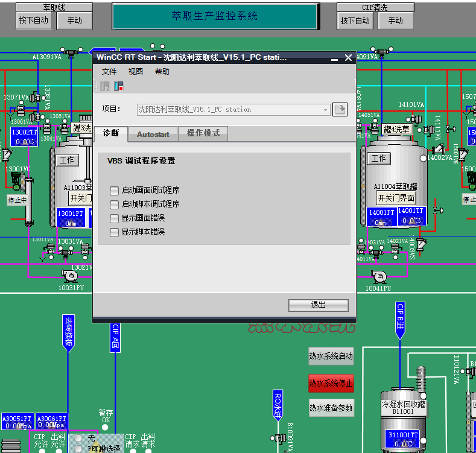Click the 10041PU pump icon
476x453 pixels.
tap(379, 276)
